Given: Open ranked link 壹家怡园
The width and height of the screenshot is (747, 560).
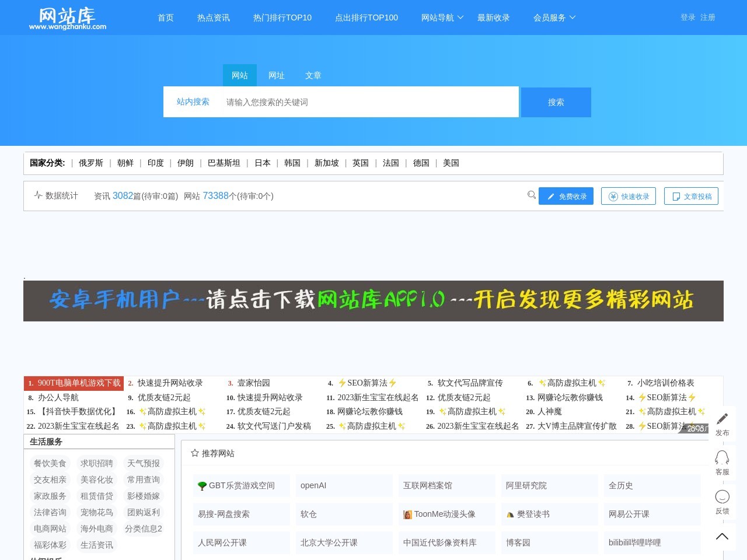Looking at the screenshot, I should pyautogui.click(x=253, y=383).
